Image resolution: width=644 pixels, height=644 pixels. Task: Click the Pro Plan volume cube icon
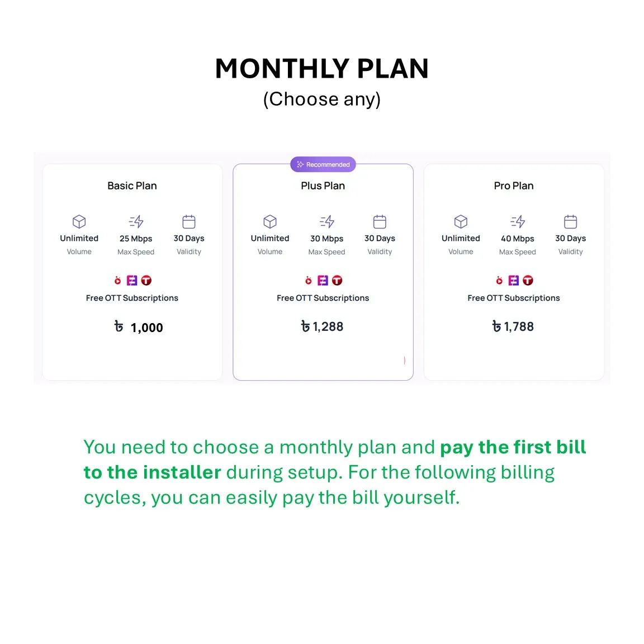coord(461,221)
